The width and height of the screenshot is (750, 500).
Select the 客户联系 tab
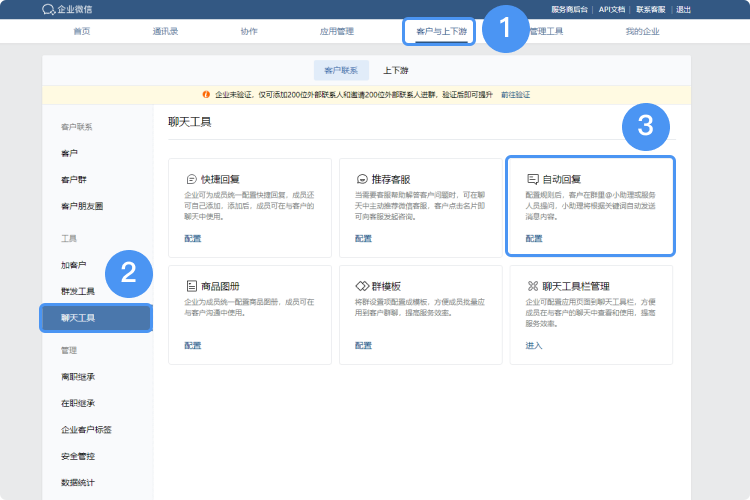tap(341, 71)
